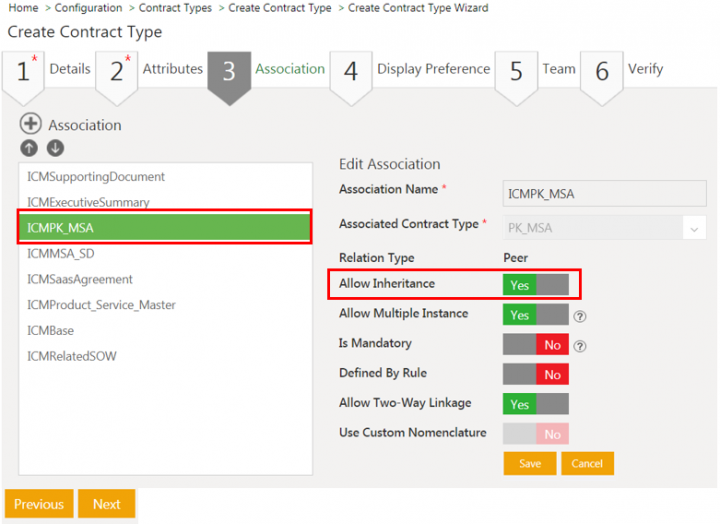Move association down with down arrow icon

coord(55,148)
